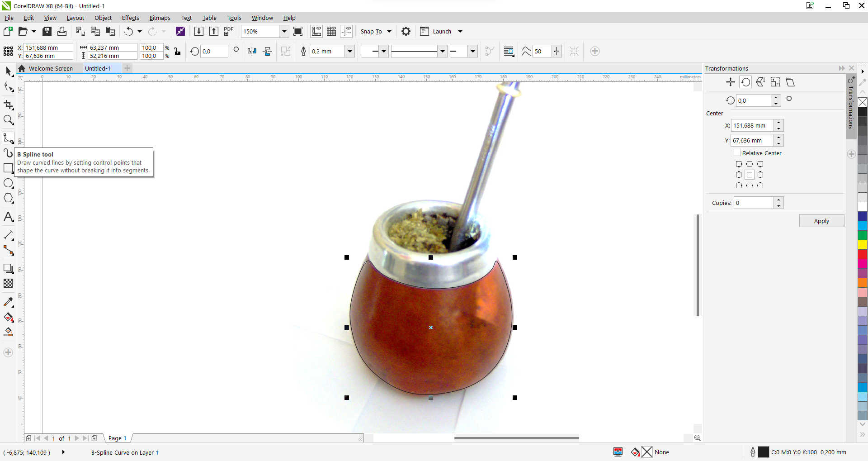The width and height of the screenshot is (868, 461).
Task: Click Publish to PDF icon
Action: 229,31
